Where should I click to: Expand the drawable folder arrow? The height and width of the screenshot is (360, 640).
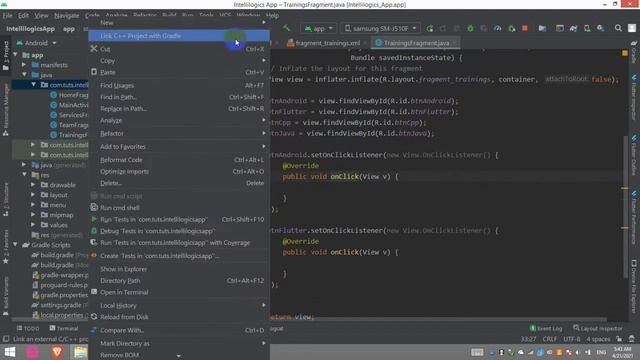[x=33, y=185]
